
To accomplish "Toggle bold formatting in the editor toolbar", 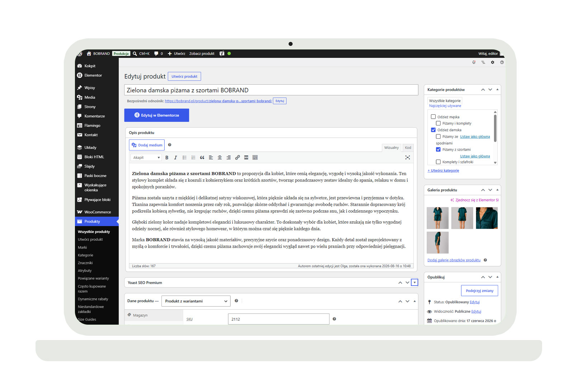I will (167, 158).
